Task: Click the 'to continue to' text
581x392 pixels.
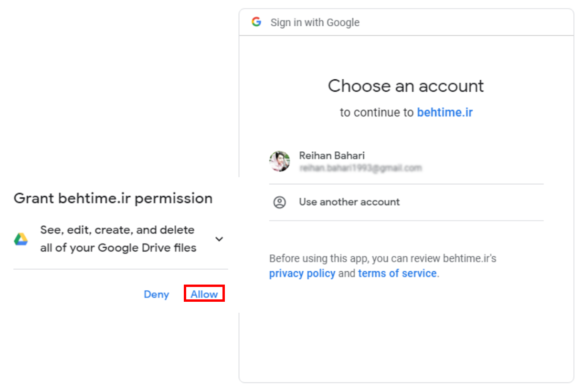Action: point(377,113)
